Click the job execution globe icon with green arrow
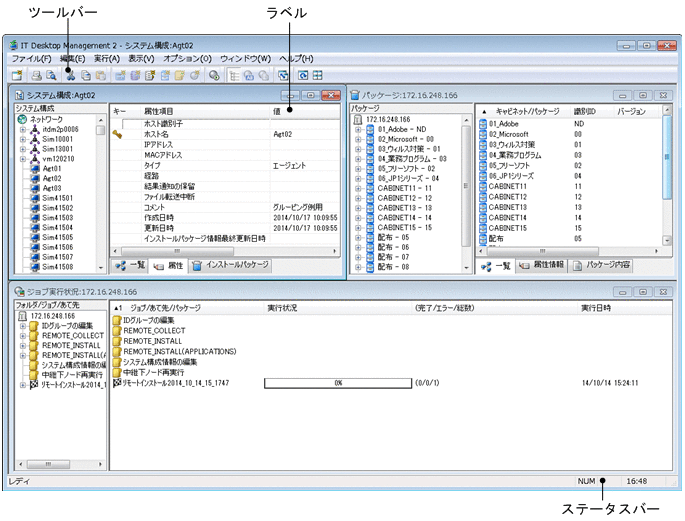The image size is (685, 521). pos(214,76)
